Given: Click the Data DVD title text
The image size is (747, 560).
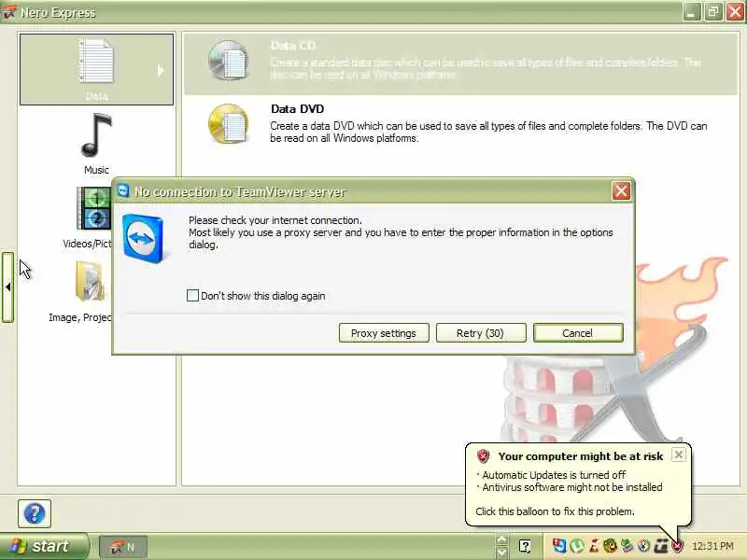Looking at the screenshot, I should click(297, 109).
